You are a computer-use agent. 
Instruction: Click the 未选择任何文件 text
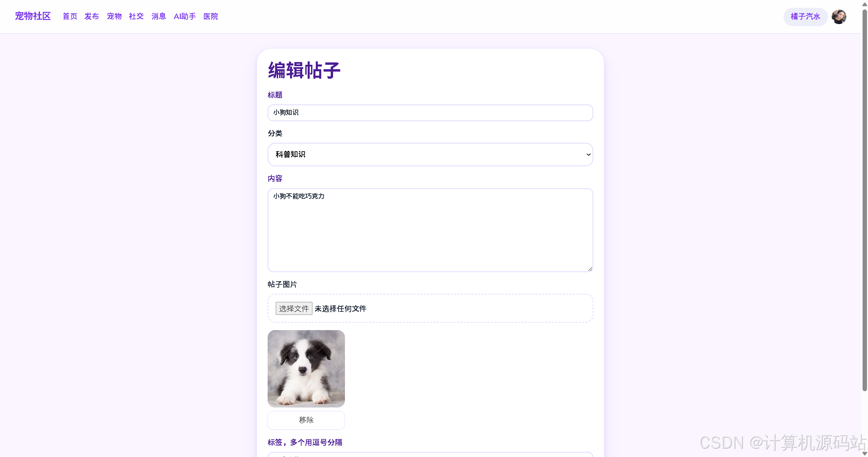tap(341, 308)
